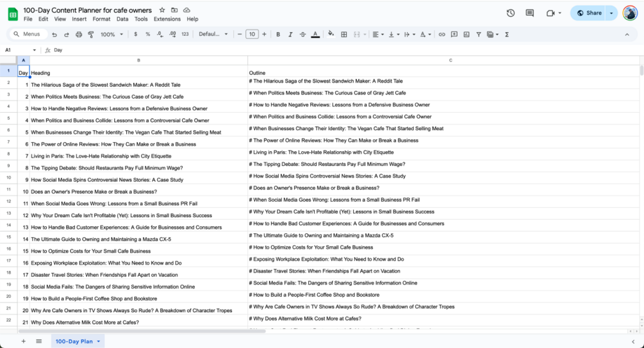Insert link with chain icon
Screen dimensions: 644x348
pos(442,35)
